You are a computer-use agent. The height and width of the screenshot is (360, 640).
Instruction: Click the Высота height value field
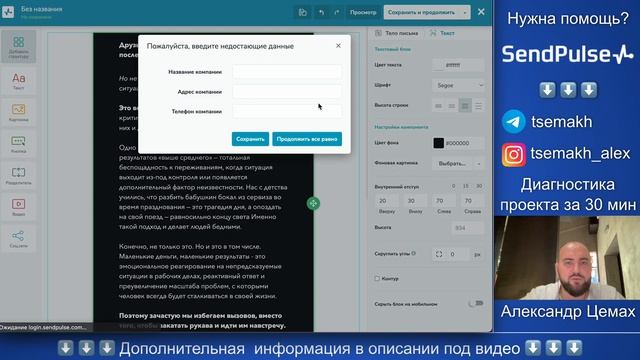[467, 228]
